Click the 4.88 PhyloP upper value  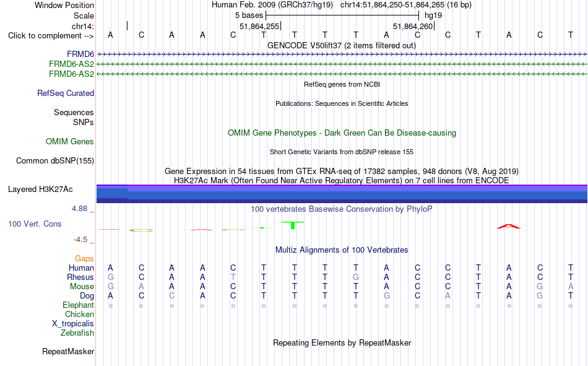tap(79, 209)
